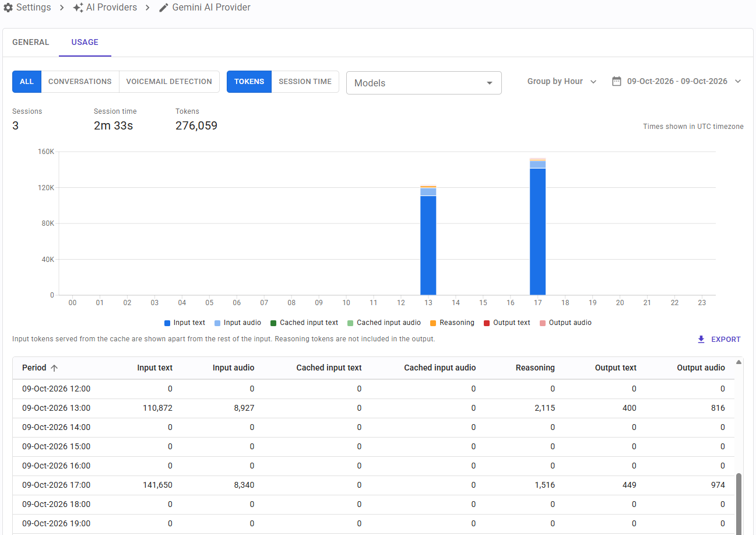Click the 276,059 tokens total
The height and width of the screenshot is (535, 756).
(x=196, y=125)
